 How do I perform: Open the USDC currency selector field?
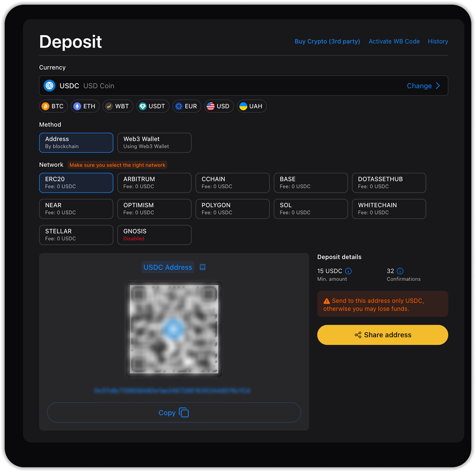coord(208,86)
